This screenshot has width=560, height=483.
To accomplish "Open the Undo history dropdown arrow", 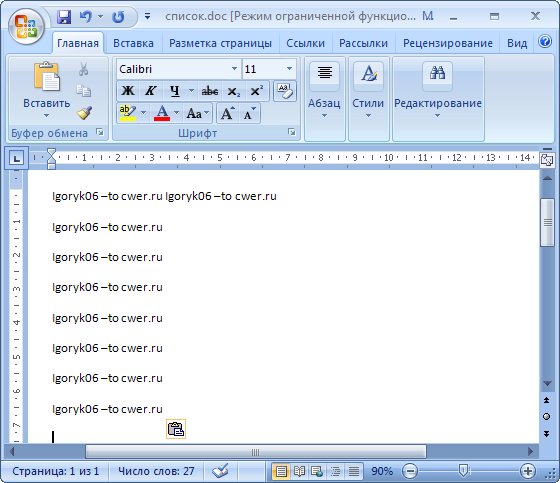I will point(101,16).
